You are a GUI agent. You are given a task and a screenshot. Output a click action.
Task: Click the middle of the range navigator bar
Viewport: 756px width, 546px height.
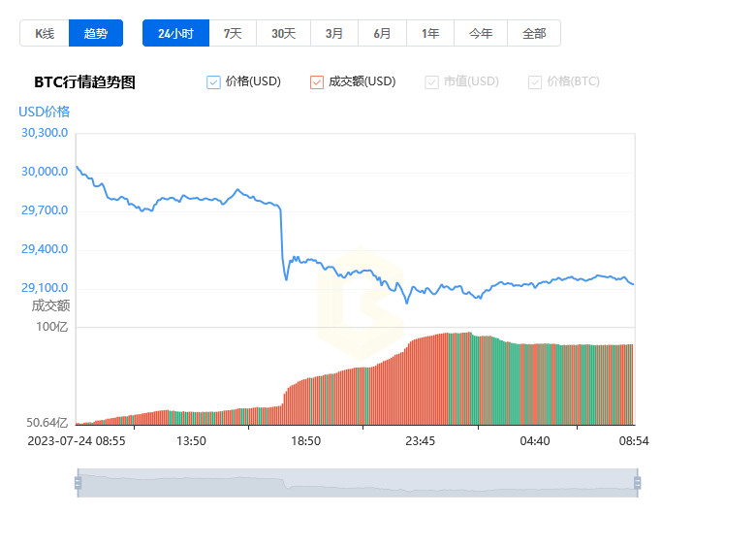pyautogui.click(x=357, y=483)
